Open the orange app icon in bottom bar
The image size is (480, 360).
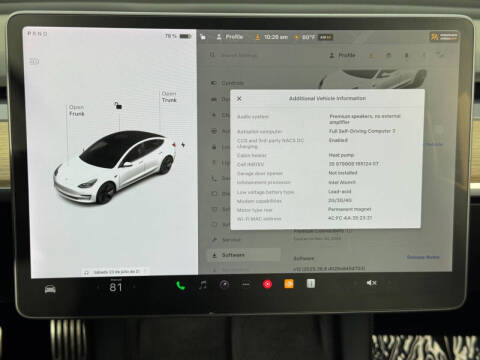pyautogui.click(x=289, y=284)
